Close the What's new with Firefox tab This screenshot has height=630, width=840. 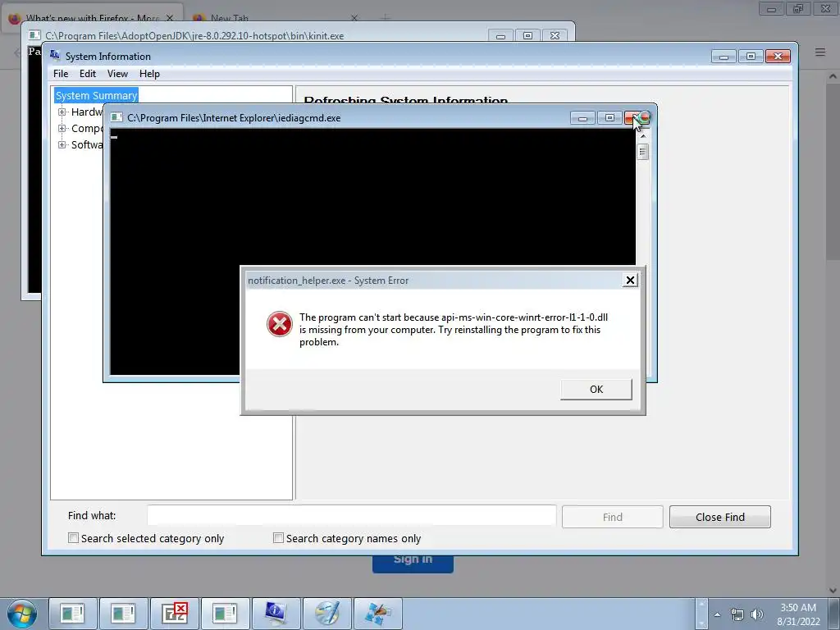coord(170,18)
